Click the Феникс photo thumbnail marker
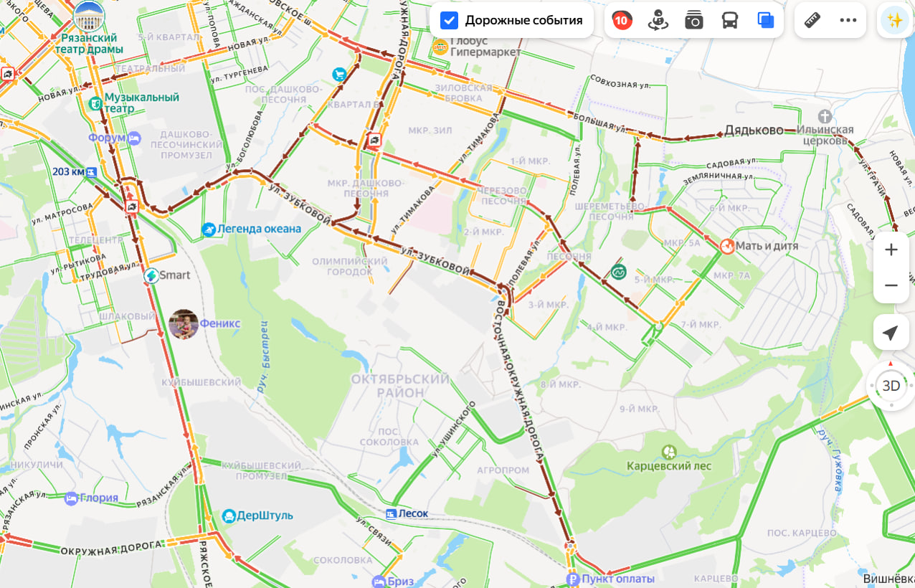This screenshot has height=588, width=915. (x=184, y=324)
